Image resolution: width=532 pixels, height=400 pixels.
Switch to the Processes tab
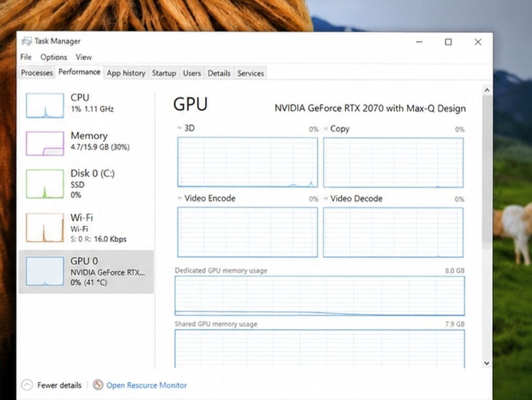click(x=37, y=73)
